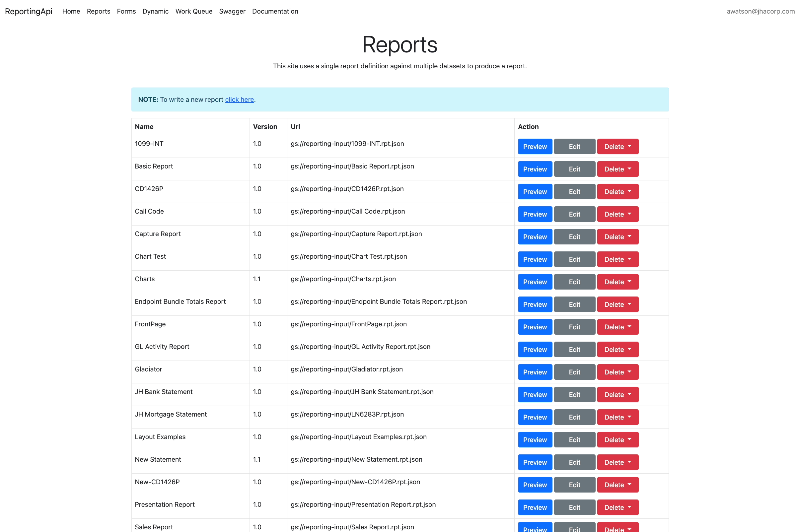Preview the Chart Test report
Image resolution: width=801 pixels, height=532 pixels.
[x=535, y=259]
